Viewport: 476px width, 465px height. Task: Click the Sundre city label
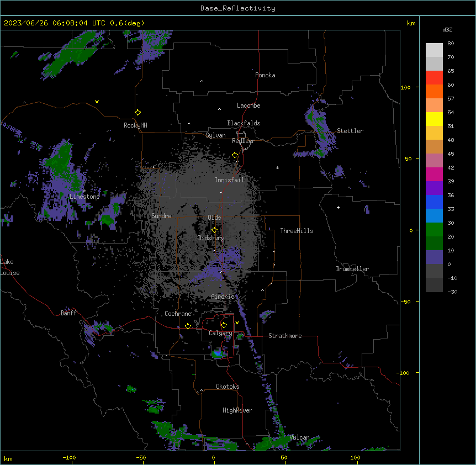point(161,216)
